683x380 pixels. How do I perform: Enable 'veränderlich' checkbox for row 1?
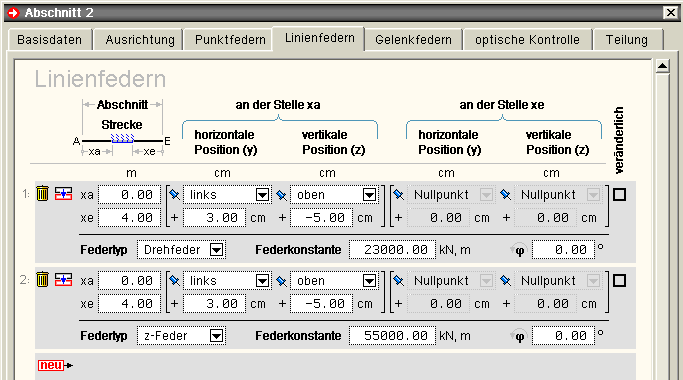tap(619, 194)
